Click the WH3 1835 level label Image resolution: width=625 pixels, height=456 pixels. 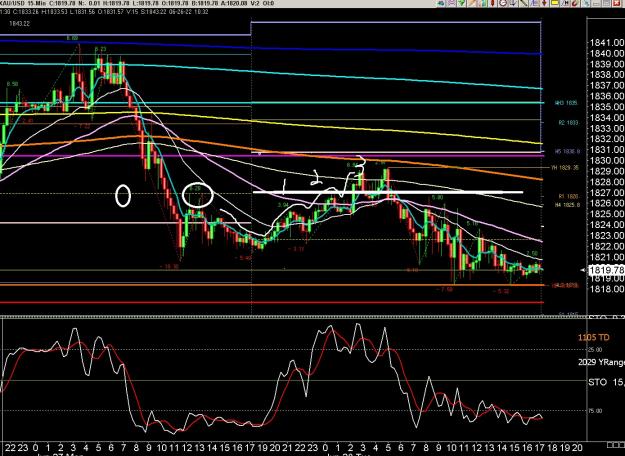566,103
